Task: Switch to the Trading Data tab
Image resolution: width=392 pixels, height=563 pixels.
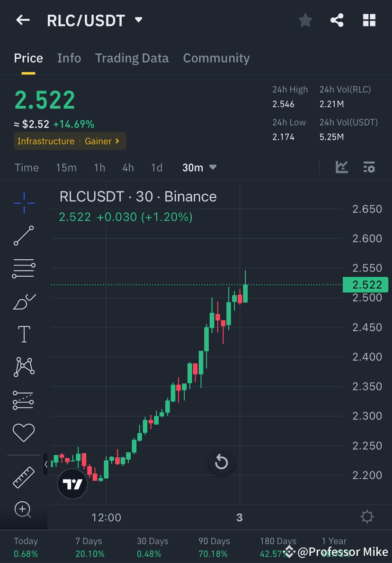Action: tap(132, 58)
